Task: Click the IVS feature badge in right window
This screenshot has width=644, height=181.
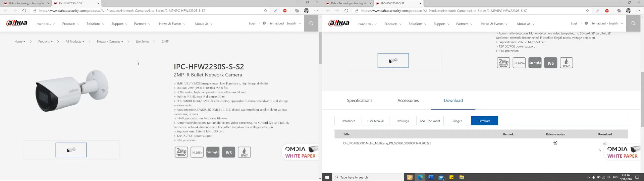Action: [551, 63]
